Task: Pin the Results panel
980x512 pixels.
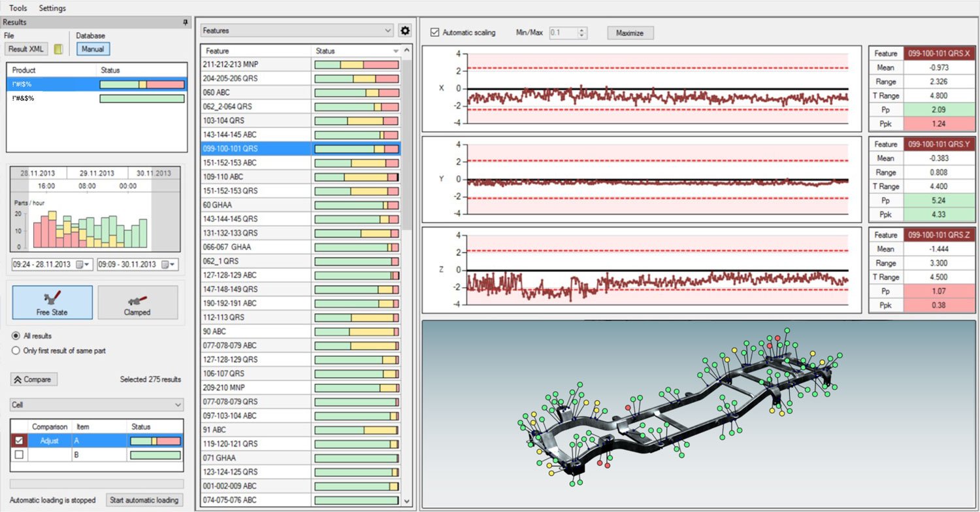Action: (x=185, y=23)
